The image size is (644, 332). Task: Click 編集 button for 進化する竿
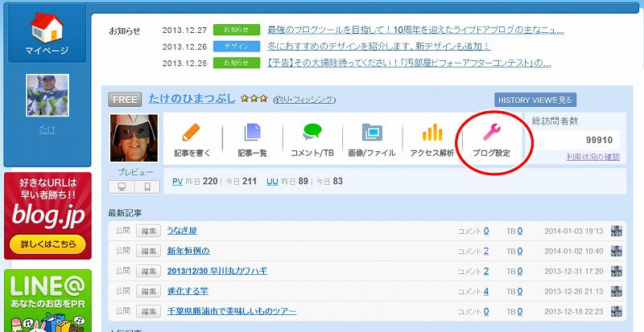[x=148, y=291]
